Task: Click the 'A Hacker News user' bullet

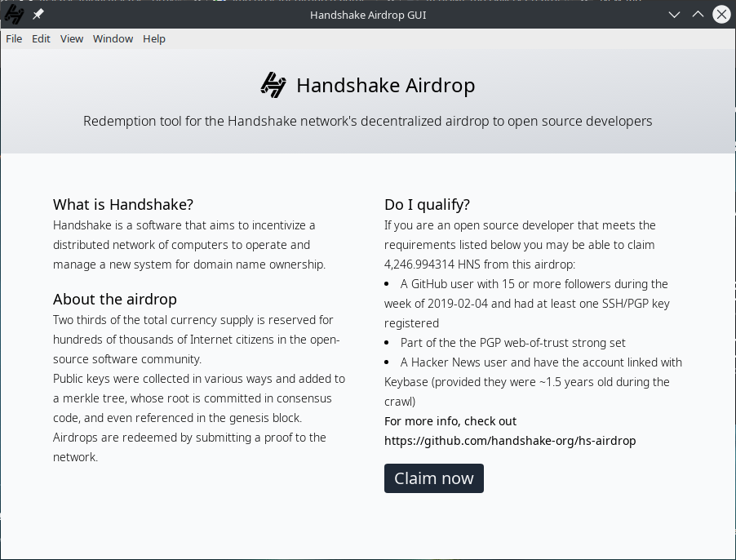Action: coord(533,381)
